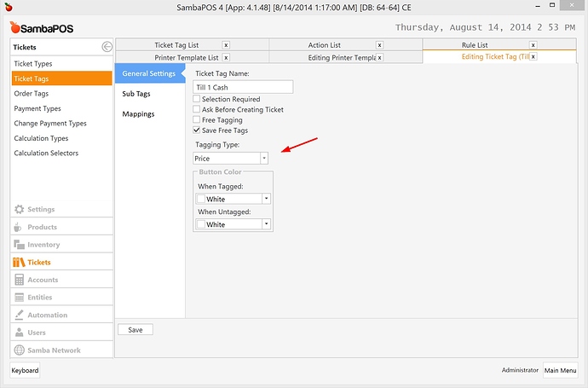
Task: Select the Accounts calculator icon
Action: (19, 281)
